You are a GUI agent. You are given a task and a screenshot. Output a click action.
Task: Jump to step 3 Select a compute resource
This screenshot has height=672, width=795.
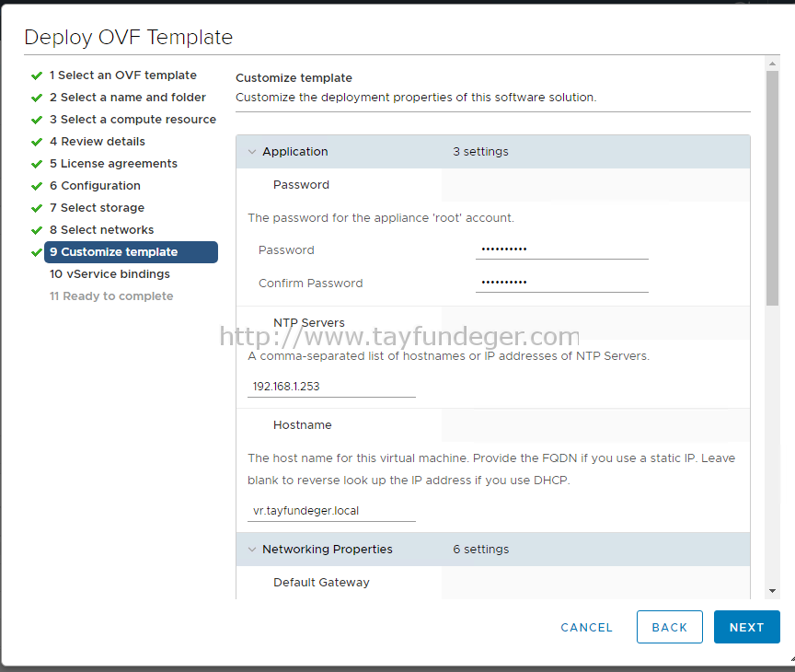tap(132, 119)
